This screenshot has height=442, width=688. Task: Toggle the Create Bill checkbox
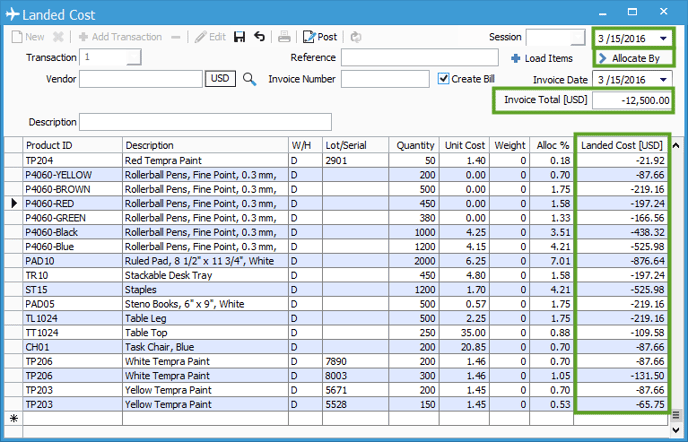click(x=444, y=79)
